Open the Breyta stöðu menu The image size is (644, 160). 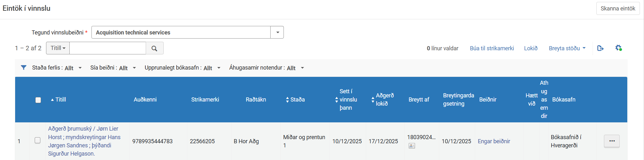(x=567, y=48)
